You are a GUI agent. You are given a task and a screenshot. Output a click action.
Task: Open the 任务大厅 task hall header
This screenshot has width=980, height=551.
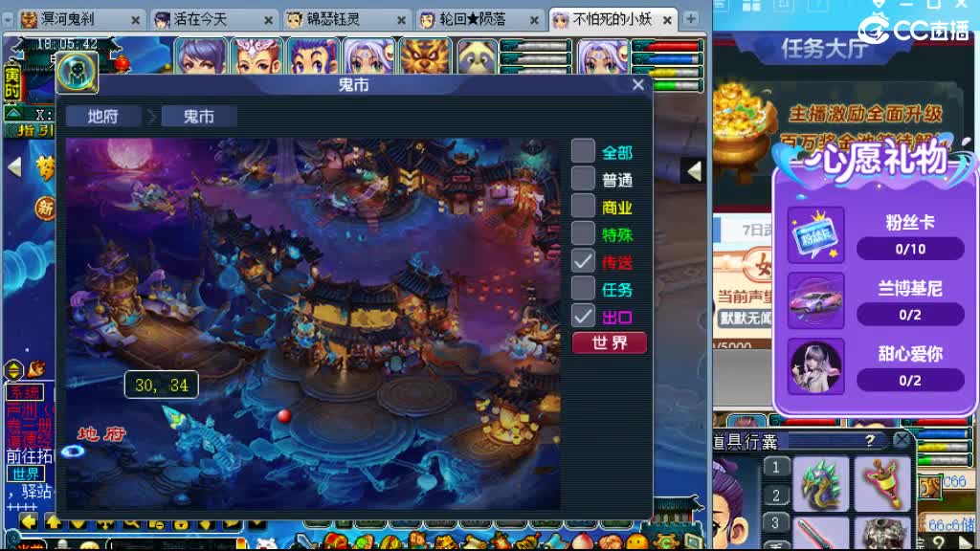coord(824,49)
